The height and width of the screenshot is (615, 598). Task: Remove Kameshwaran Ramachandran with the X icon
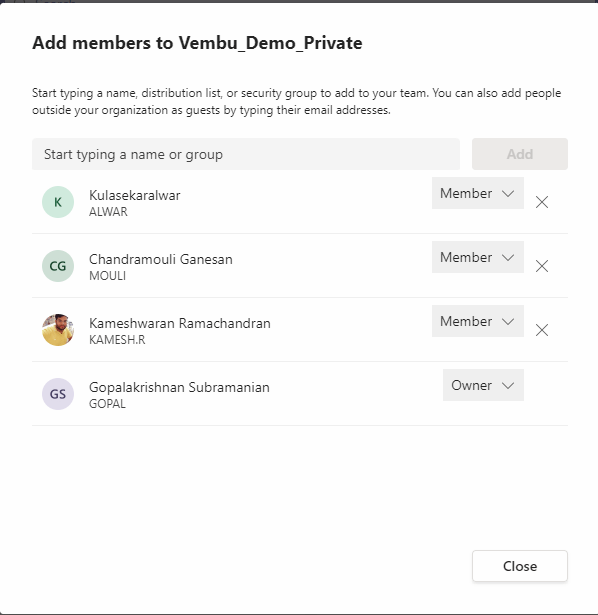point(542,330)
